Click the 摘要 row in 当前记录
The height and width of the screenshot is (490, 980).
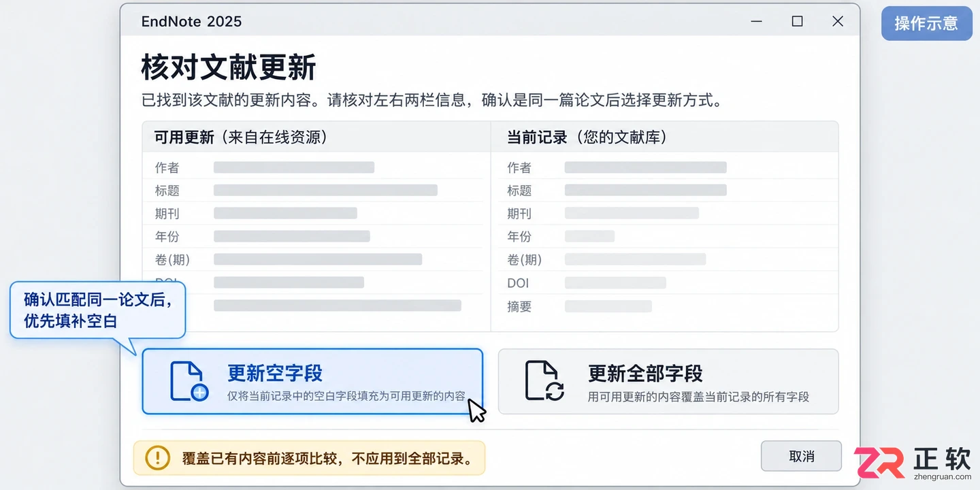click(x=666, y=306)
